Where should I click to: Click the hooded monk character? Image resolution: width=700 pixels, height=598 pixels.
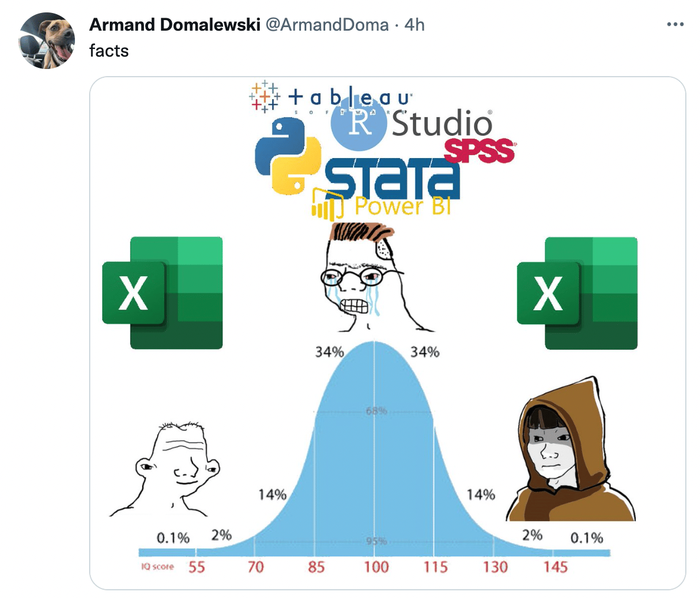coord(571,449)
